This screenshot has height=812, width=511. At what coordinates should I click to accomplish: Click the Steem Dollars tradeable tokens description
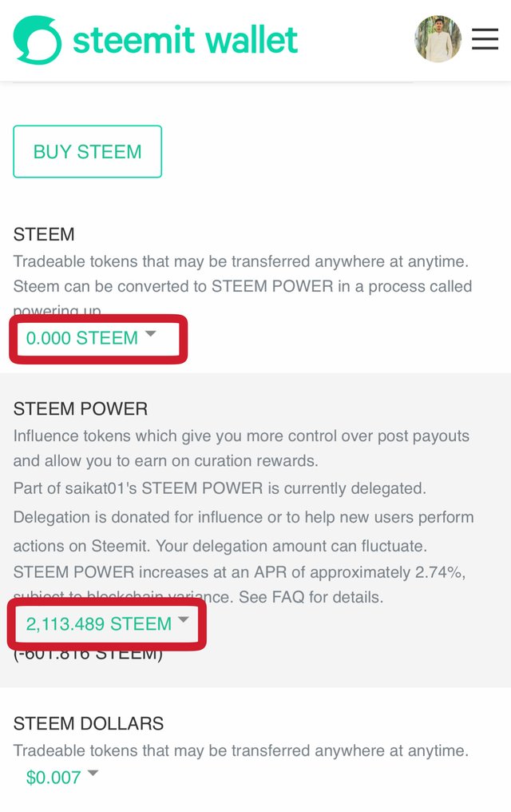240,750
